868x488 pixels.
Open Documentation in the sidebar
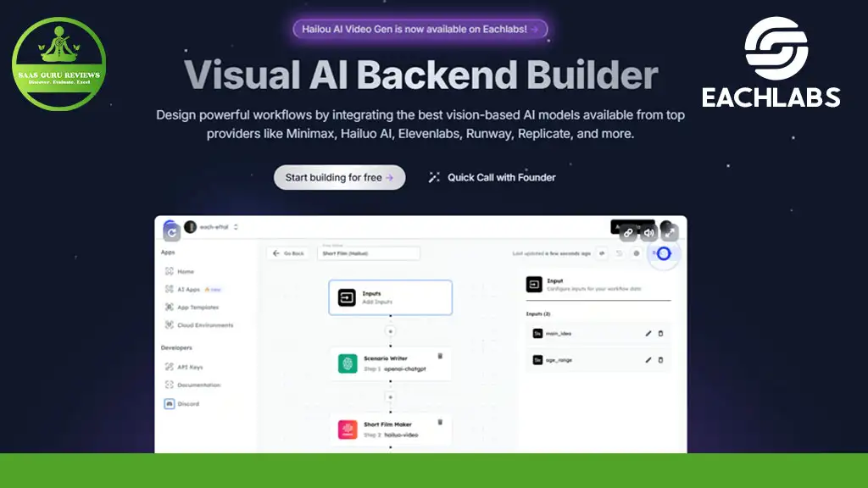tap(198, 385)
